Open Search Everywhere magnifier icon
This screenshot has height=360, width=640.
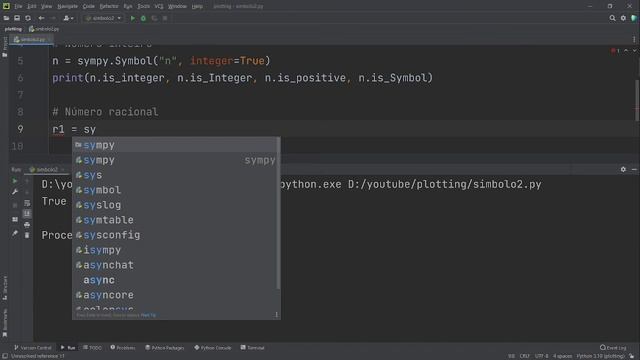[x=612, y=18]
